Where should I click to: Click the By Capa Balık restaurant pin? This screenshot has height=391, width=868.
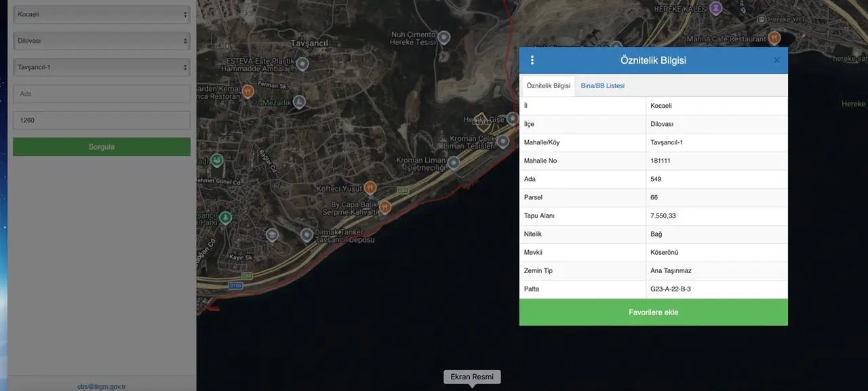[x=385, y=207]
